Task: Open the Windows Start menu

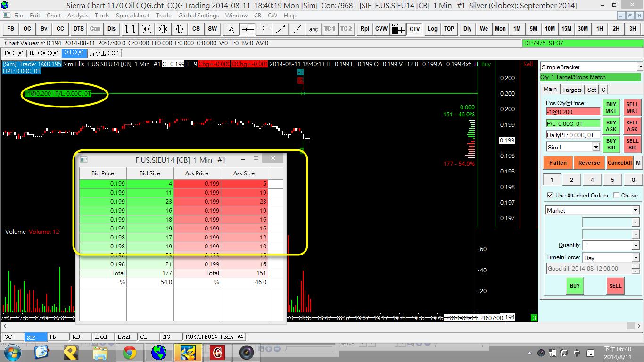Action: click(12, 352)
